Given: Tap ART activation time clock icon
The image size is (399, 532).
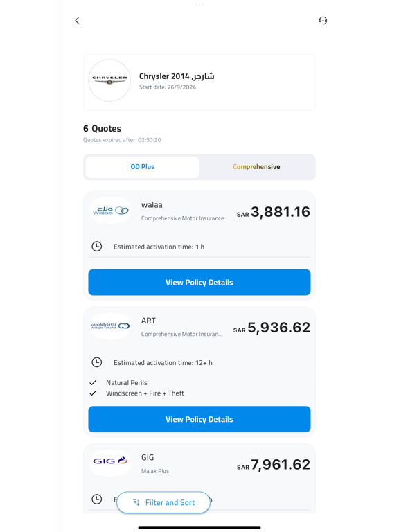Looking at the screenshot, I should tap(97, 362).
